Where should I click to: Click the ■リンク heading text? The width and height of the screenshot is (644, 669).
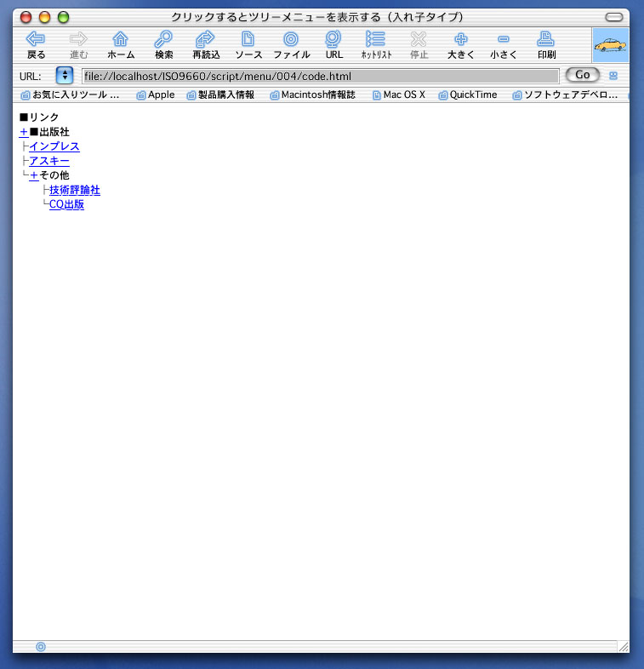pyautogui.click(x=39, y=117)
